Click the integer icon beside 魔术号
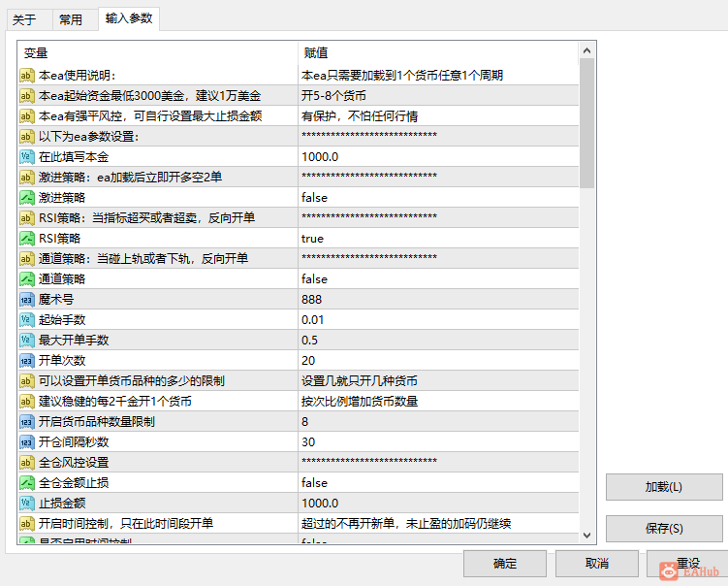The image size is (728, 586). click(x=27, y=300)
